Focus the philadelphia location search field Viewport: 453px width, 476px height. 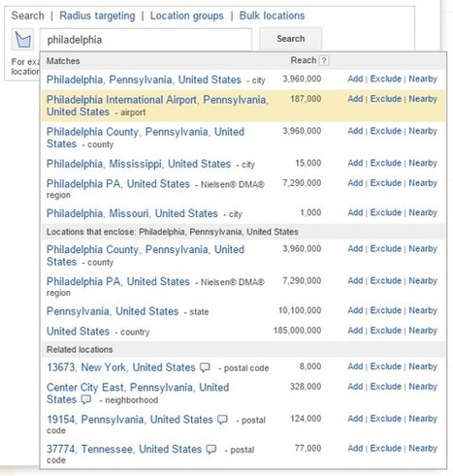(146, 40)
